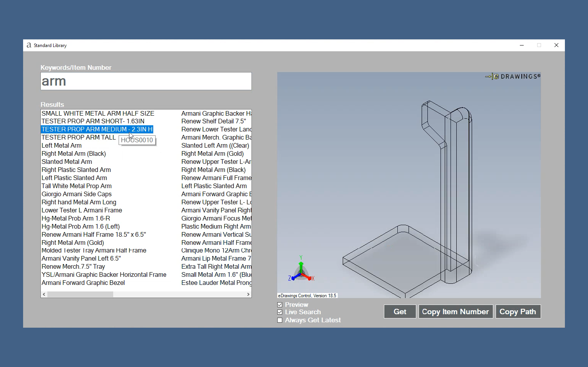The height and width of the screenshot is (367, 588).
Task: Click the right scroll arrow under results
Action: click(x=248, y=294)
